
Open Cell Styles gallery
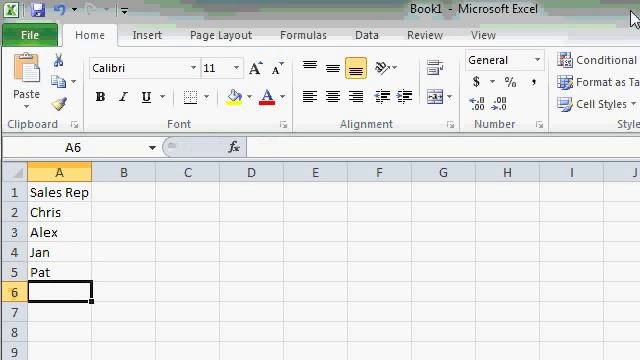click(597, 104)
